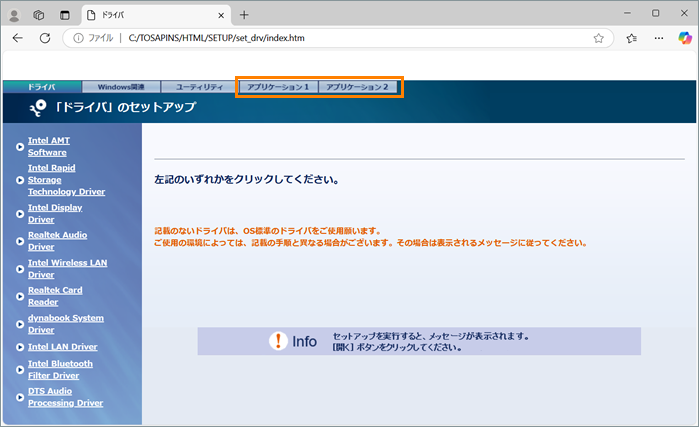Click bullet icon beside Intel Wireless LAN
Screen dimensions: 699x427
point(20,269)
